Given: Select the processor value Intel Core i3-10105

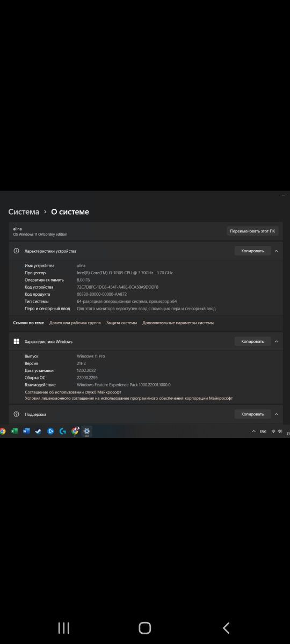Looking at the screenshot, I should pos(125,273).
